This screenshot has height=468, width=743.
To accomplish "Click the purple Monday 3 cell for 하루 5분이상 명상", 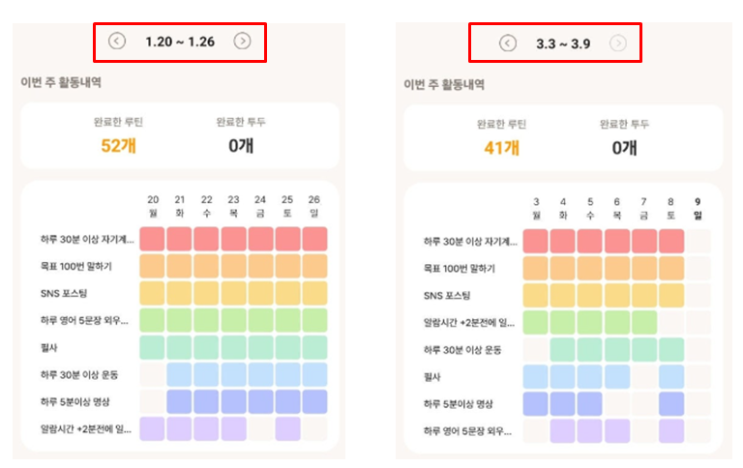I will pyautogui.click(x=536, y=403).
